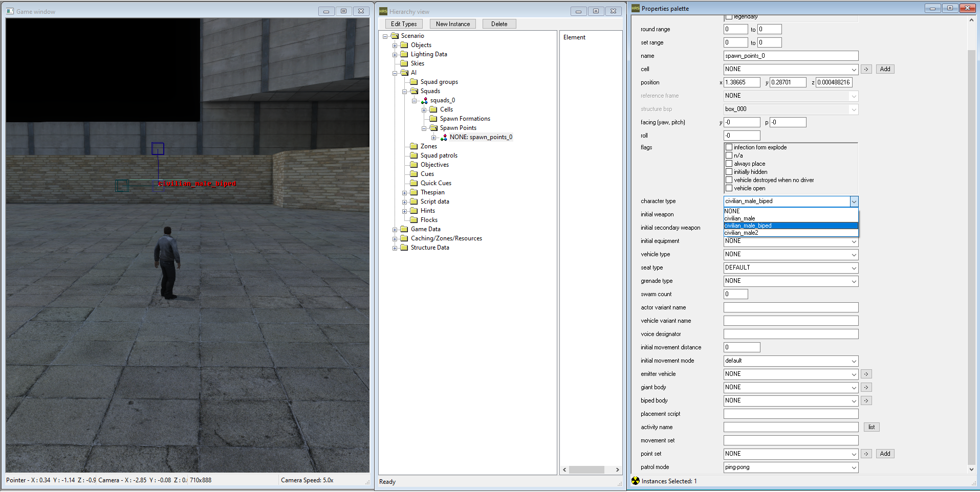The height and width of the screenshot is (492, 980).
Task: Check the always place flag
Action: 729,163
